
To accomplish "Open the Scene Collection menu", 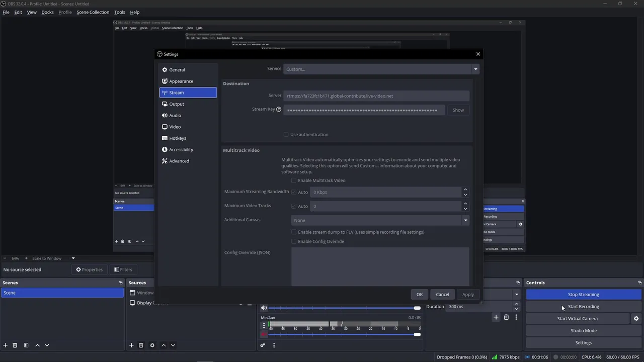I will (93, 12).
